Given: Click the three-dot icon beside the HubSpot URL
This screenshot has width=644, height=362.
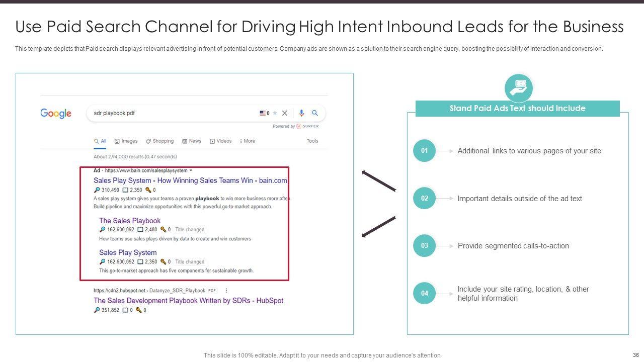Looking at the screenshot, I should click(x=226, y=291).
